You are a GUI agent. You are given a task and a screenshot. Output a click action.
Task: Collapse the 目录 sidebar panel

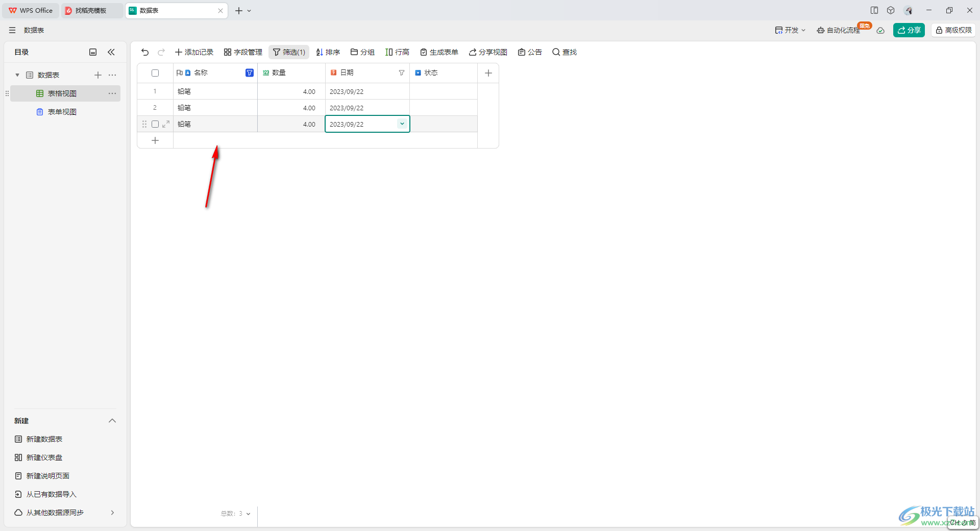(x=111, y=52)
